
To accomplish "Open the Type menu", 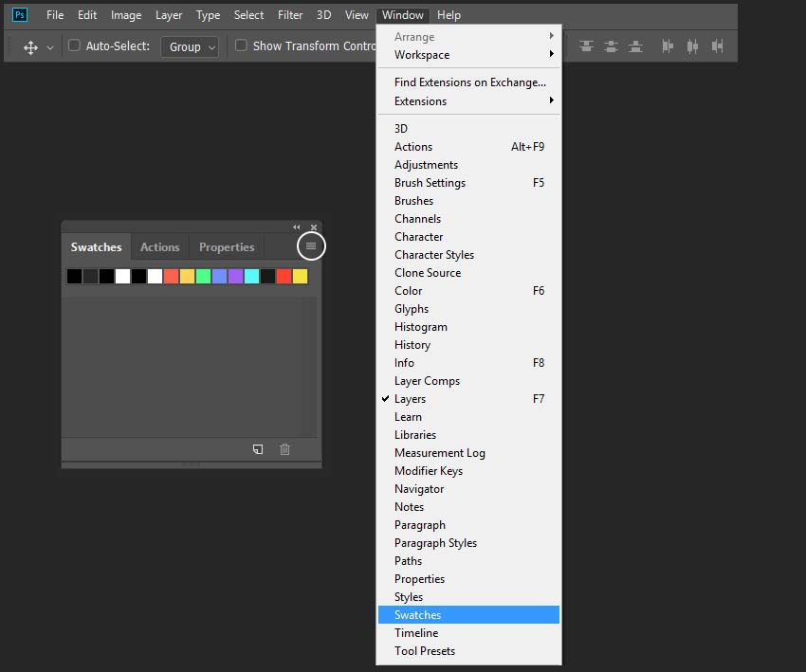I will 208,15.
